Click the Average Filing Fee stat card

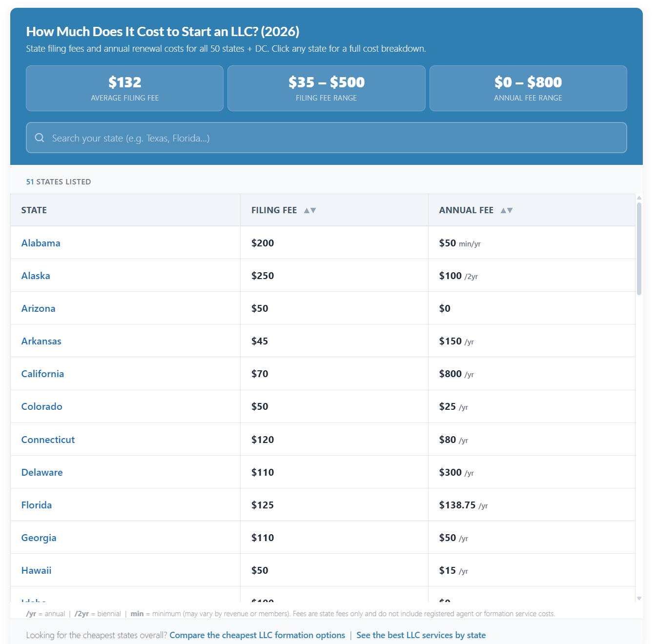(124, 88)
